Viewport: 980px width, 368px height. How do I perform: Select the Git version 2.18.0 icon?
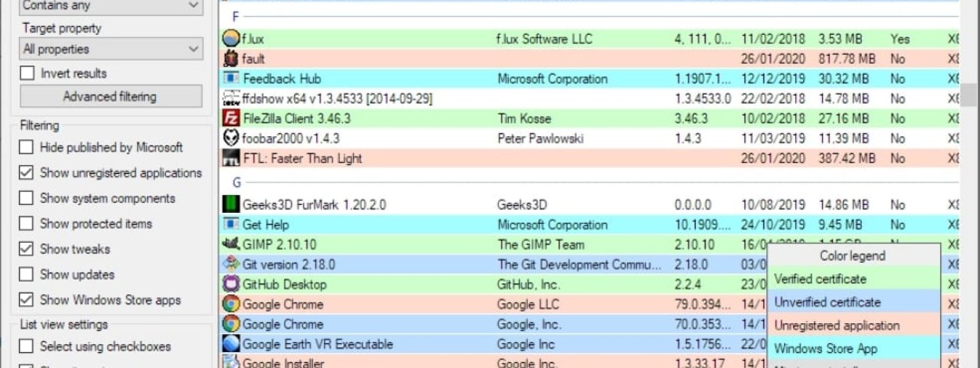[231, 264]
